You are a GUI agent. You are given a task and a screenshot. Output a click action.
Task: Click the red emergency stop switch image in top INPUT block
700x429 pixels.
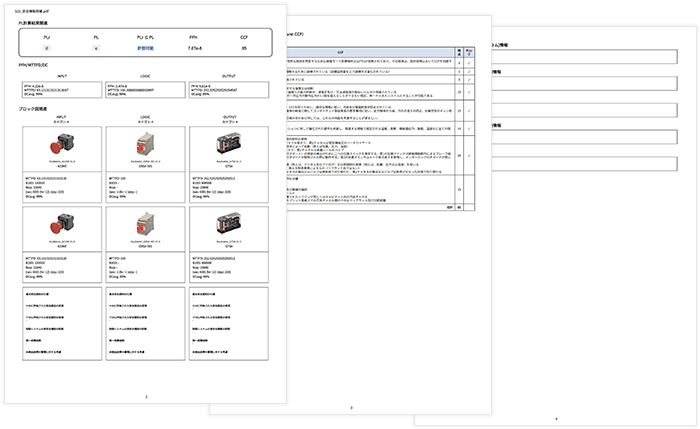(x=62, y=144)
